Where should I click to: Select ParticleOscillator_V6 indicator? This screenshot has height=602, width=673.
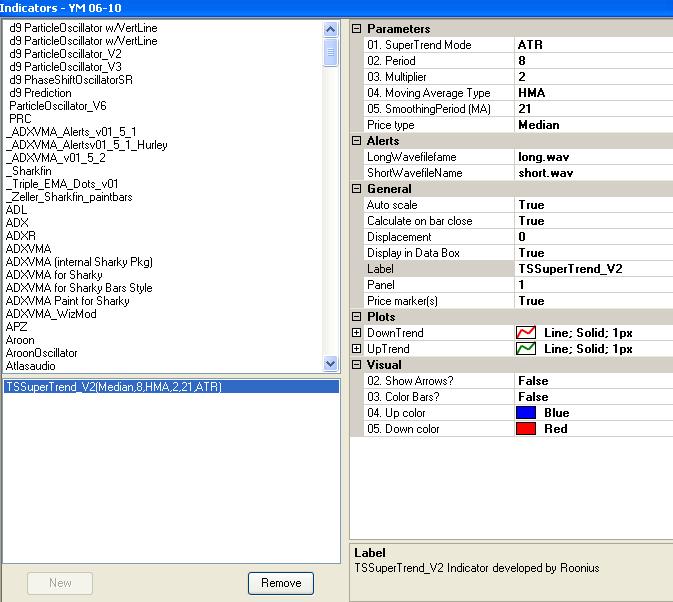tap(58, 106)
